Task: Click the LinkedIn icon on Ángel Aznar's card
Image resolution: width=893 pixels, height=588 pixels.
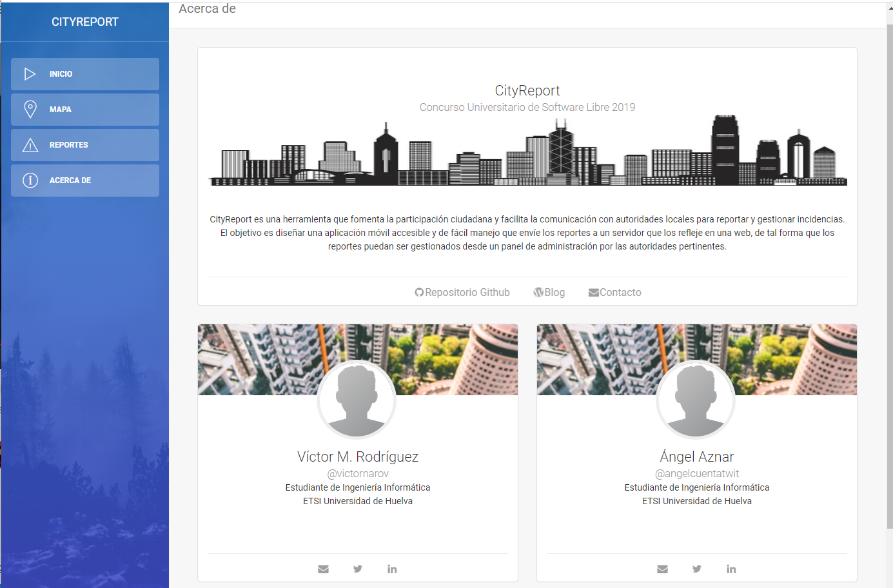Action: (x=731, y=569)
